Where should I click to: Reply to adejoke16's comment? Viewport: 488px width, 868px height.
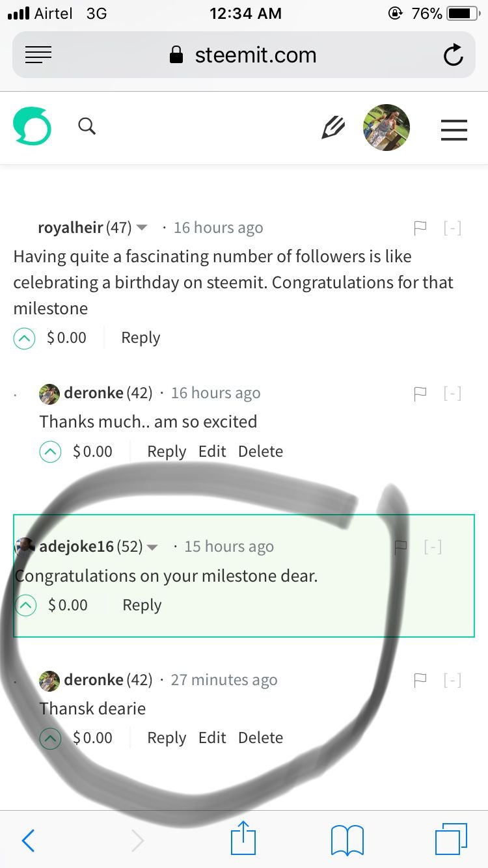(x=142, y=605)
